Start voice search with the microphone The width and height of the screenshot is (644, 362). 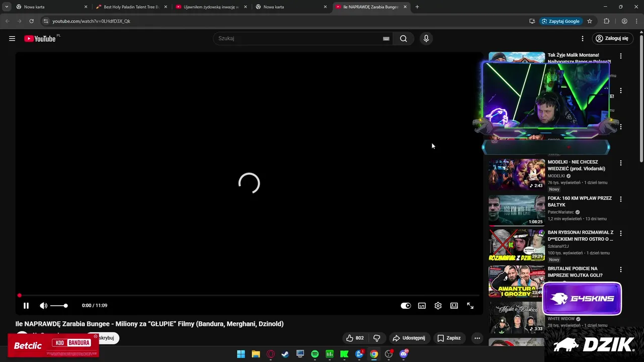coord(426,39)
